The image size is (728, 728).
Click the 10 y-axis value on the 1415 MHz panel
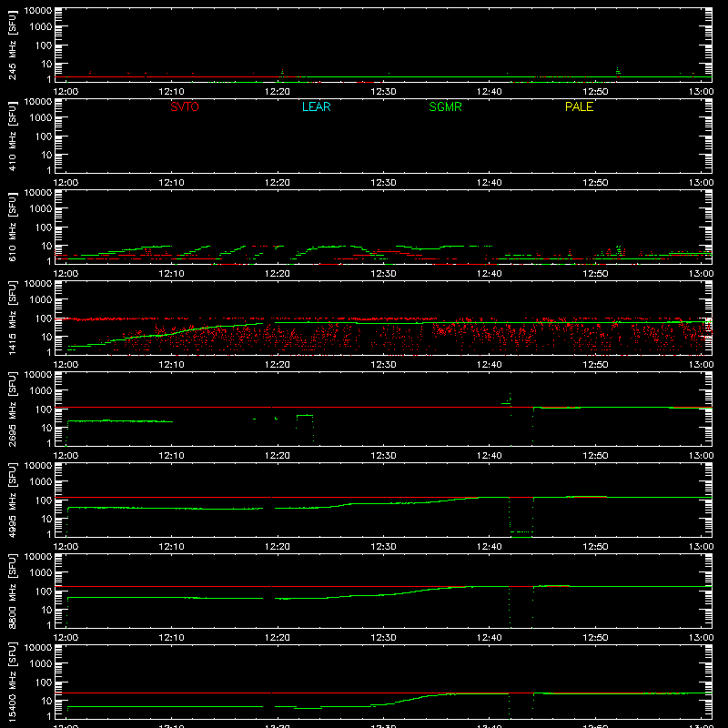click(x=46, y=337)
